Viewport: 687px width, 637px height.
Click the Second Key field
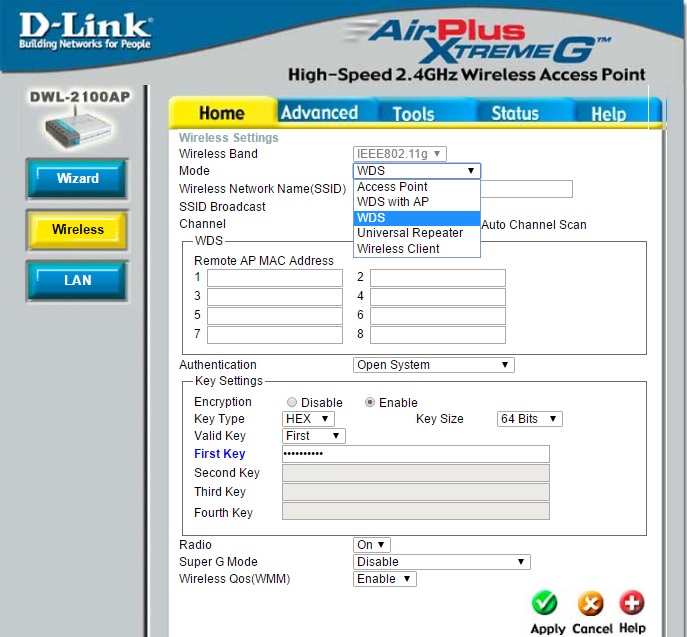[x=416, y=473]
